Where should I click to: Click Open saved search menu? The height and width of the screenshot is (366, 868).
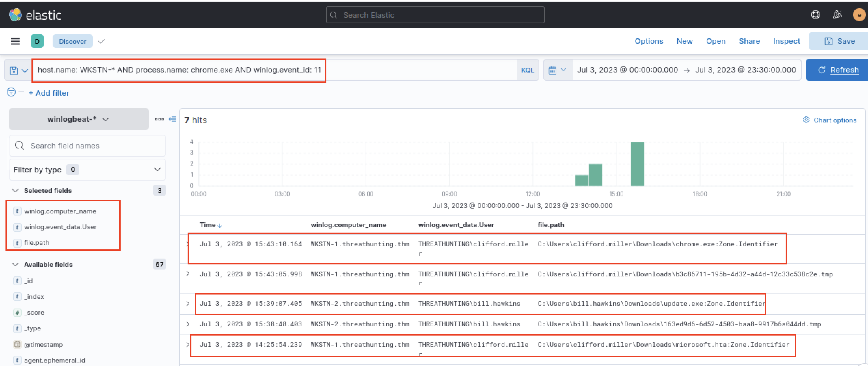click(x=716, y=41)
